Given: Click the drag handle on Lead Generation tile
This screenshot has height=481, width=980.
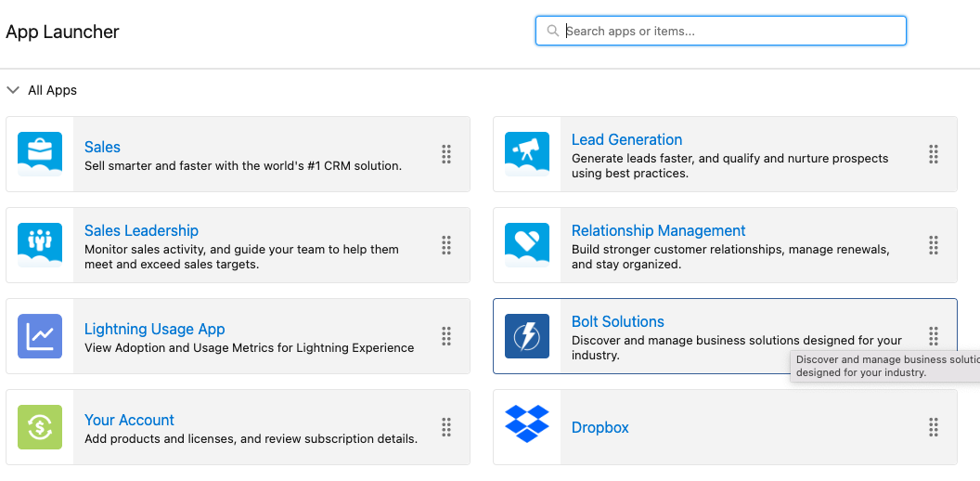Looking at the screenshot, I should [x=933, y=154].
